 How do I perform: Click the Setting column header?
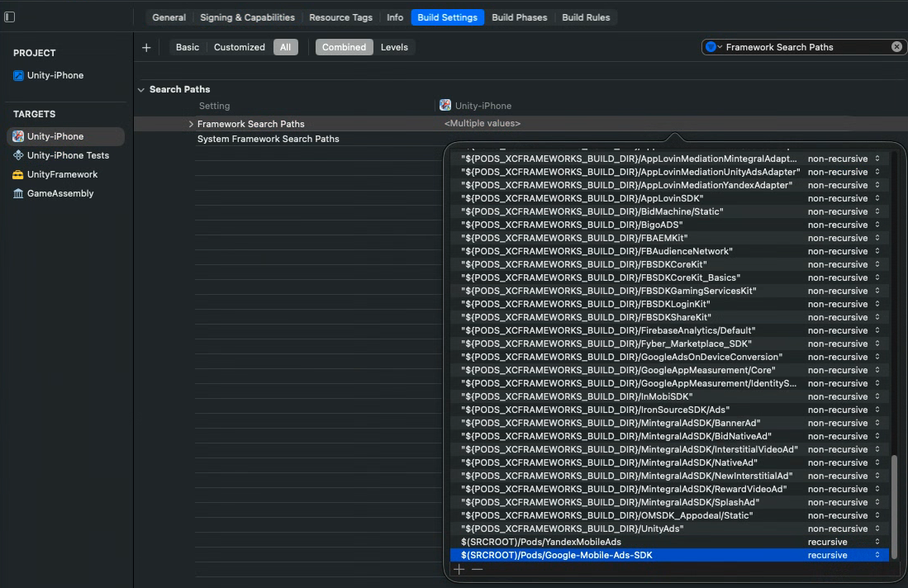coord(214,106)
